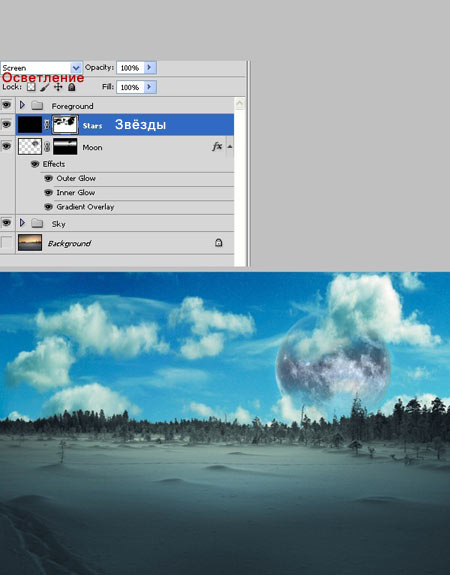The height and width of the screenshot is (575, 450).
Task: Click the layers panel scroll up arrow
Action: [x=239, y=104]
